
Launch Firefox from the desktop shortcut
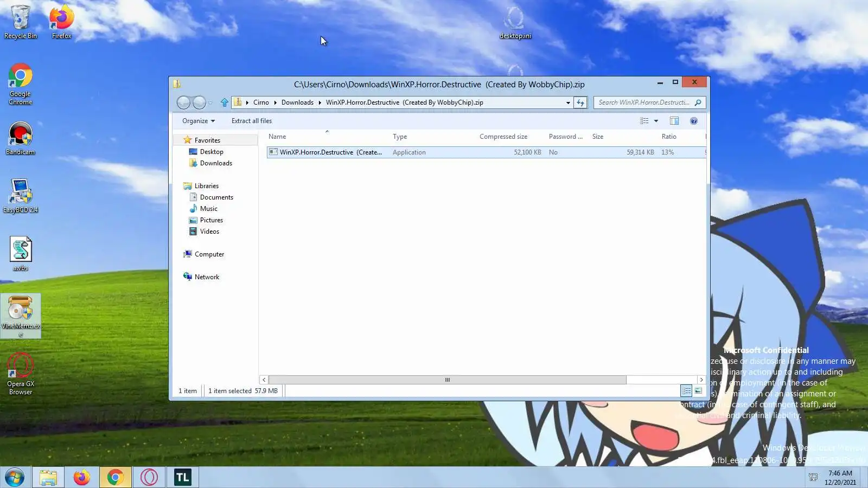coord(61,22)
